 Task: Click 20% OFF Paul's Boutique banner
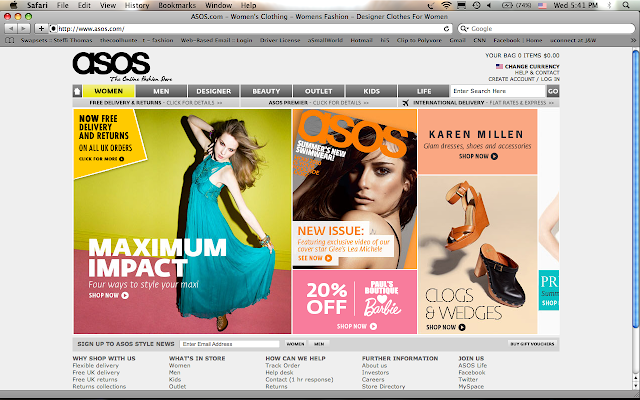coord(355,302)
